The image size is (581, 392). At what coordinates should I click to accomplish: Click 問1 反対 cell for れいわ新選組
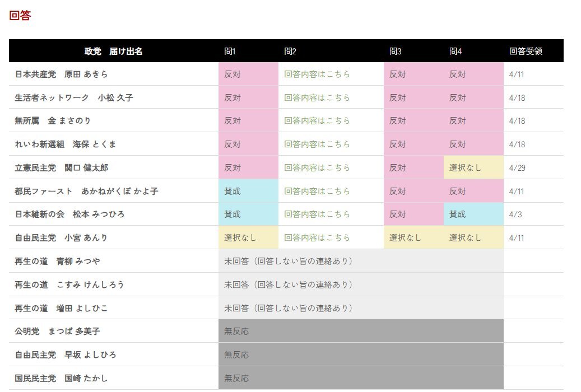[x=248, y=144]
